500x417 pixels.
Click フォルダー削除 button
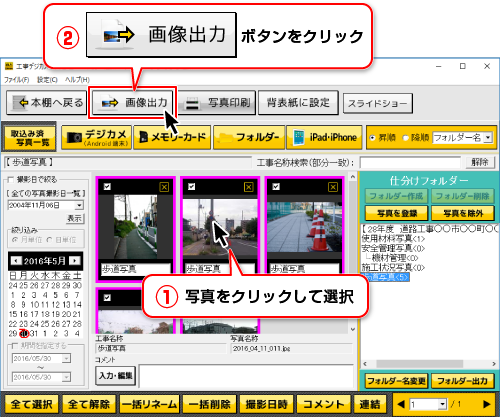coord(463,196)
